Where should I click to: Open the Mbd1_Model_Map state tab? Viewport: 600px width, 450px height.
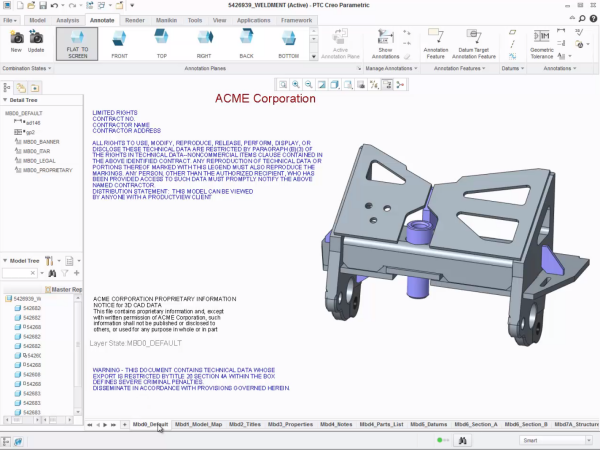(x=198, y=424)
